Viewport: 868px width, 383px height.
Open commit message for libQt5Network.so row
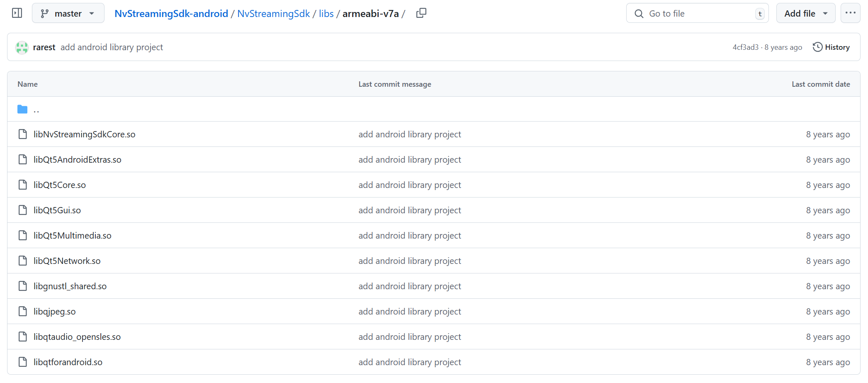click(410, 261)
